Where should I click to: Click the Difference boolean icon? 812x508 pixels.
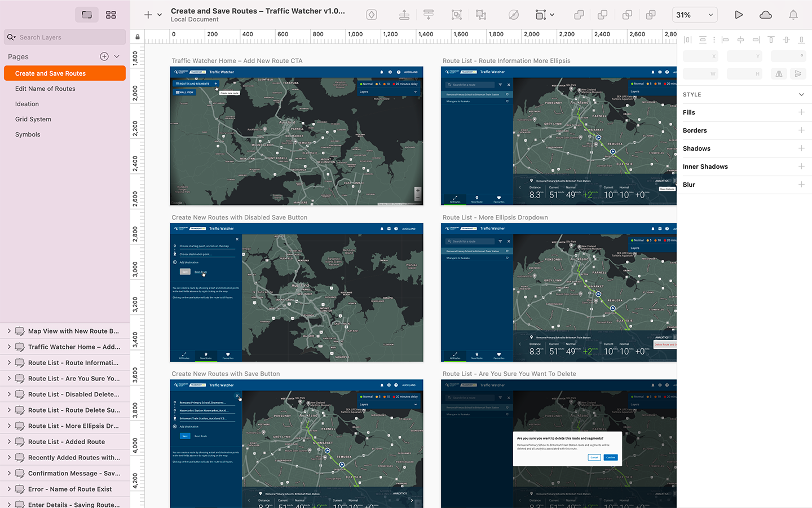pos(651,15)
